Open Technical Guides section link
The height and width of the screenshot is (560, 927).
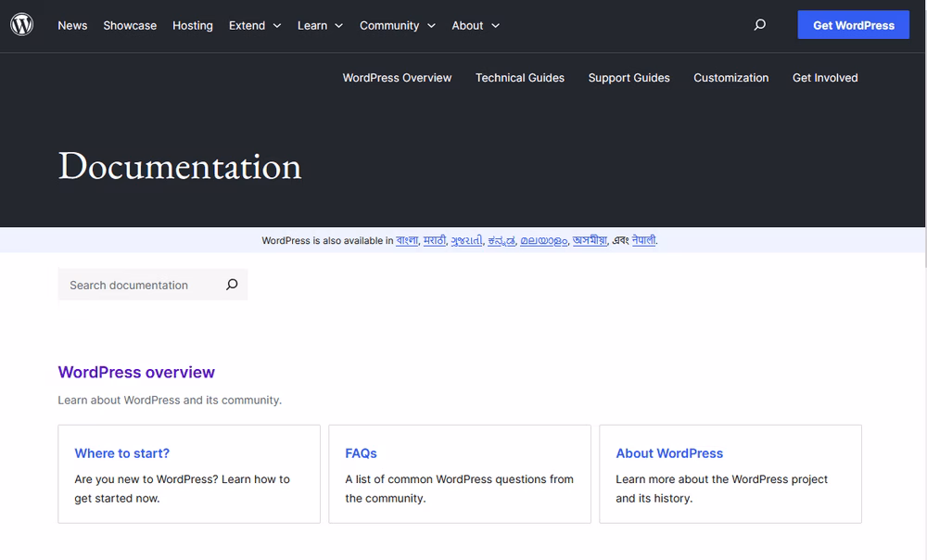[520, 78]
